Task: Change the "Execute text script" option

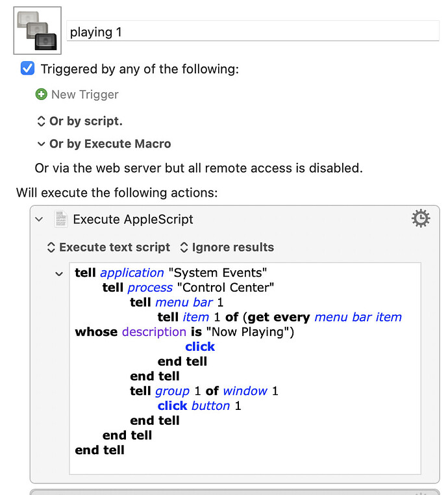Action: pos(108,247)
